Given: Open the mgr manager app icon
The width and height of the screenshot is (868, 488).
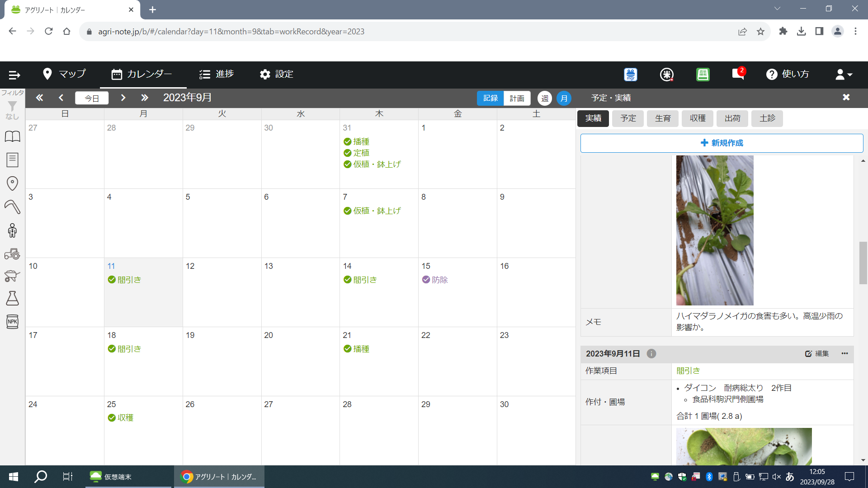Looking at the screenshot, I should [631, 75].
